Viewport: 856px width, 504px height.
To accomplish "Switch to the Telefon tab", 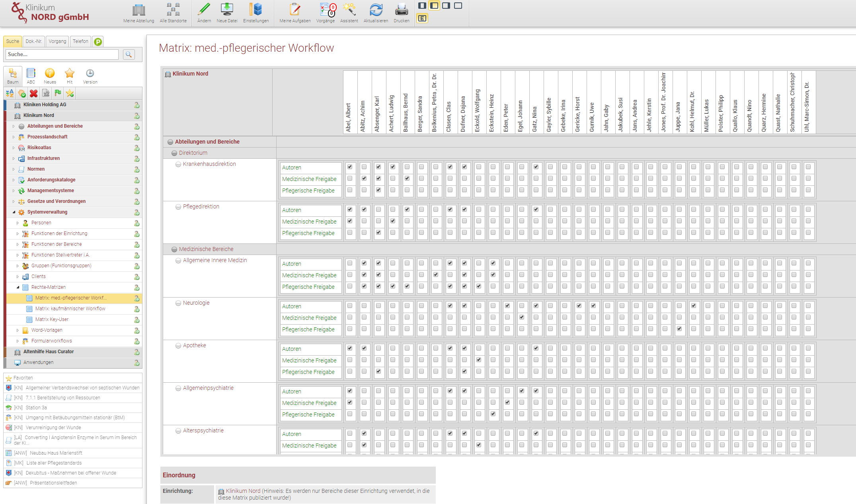I will click(80, 41).
